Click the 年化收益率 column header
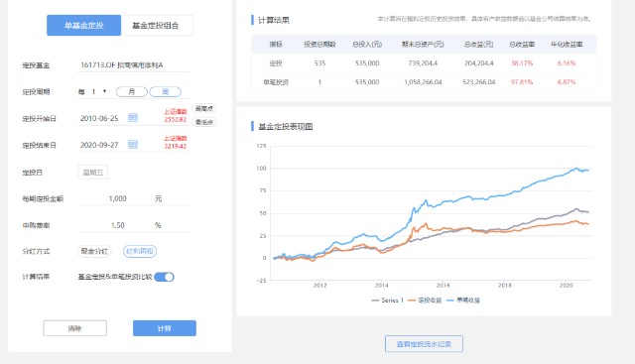Image resolution: width=635 pixels, height=364 pixels. coord(567,44)
